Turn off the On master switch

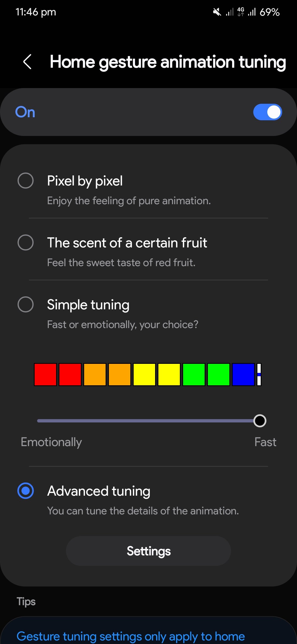(267, 112)
